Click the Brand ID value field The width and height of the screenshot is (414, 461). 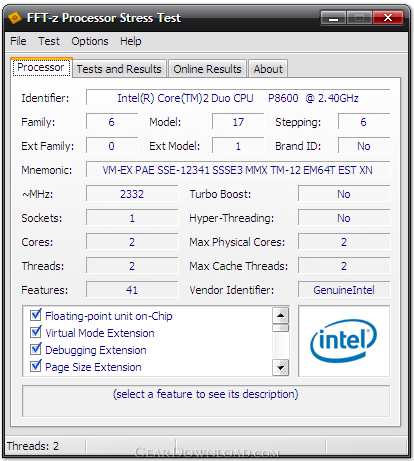(364, 146)
